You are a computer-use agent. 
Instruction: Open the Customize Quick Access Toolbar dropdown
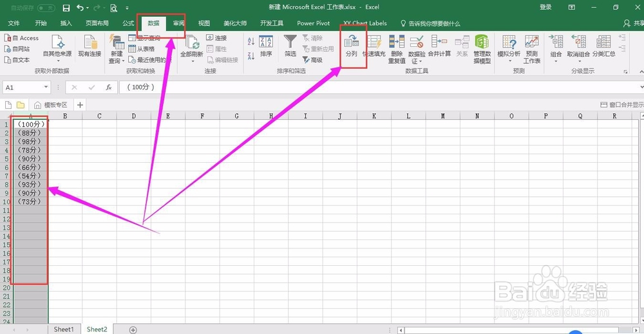click(127, 8)
